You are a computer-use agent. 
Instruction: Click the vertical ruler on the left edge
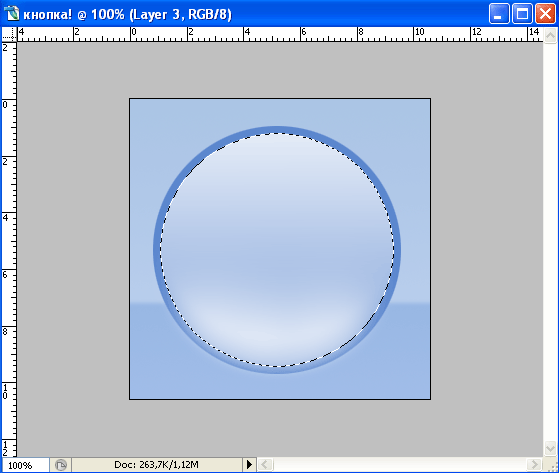coord(9,250)
